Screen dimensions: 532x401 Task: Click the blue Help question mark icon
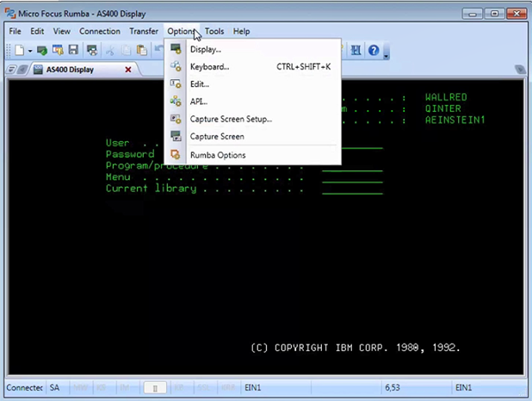click(374, 50)
